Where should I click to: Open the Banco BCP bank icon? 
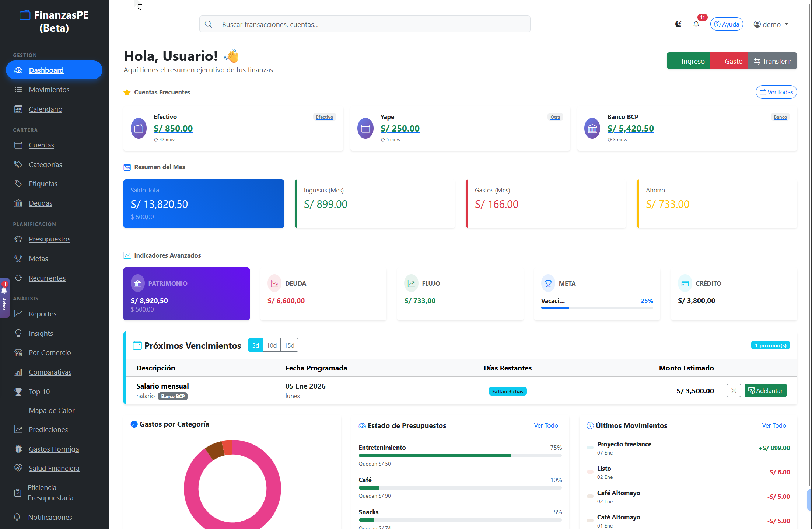click(592, 128)
